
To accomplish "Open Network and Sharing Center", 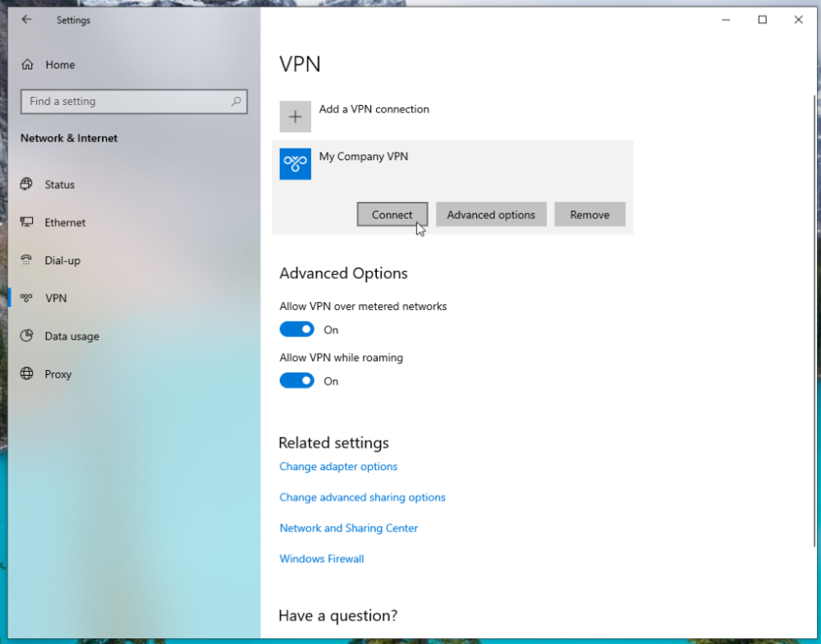I will (348, 528).
